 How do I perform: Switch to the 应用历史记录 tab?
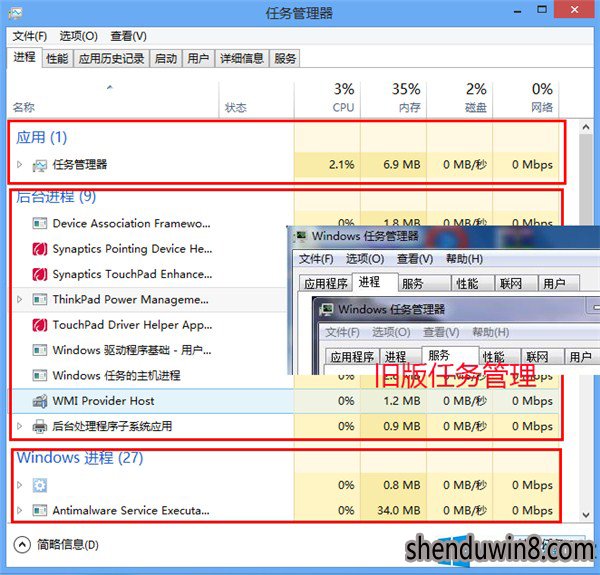pyautogui.click(x=111, y=59)
